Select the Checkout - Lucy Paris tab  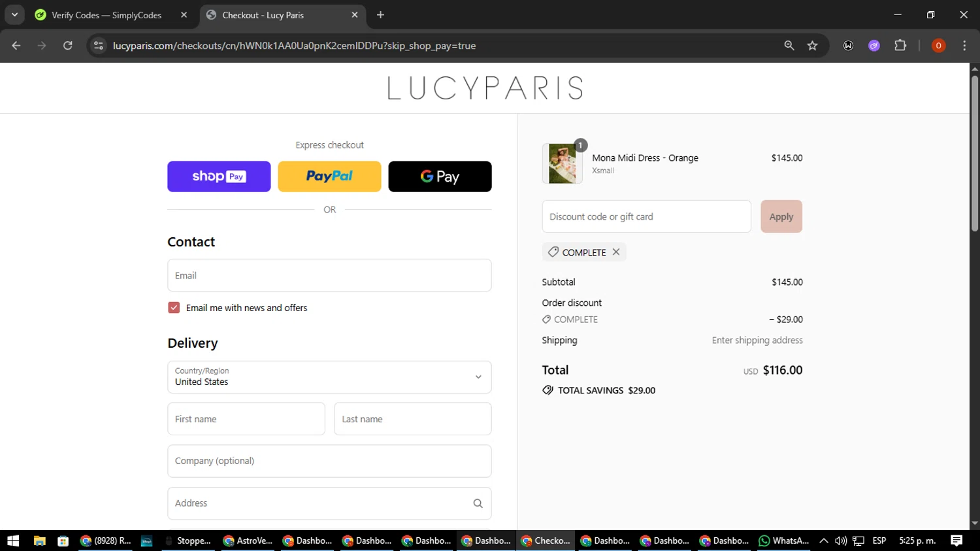point(263,15)
